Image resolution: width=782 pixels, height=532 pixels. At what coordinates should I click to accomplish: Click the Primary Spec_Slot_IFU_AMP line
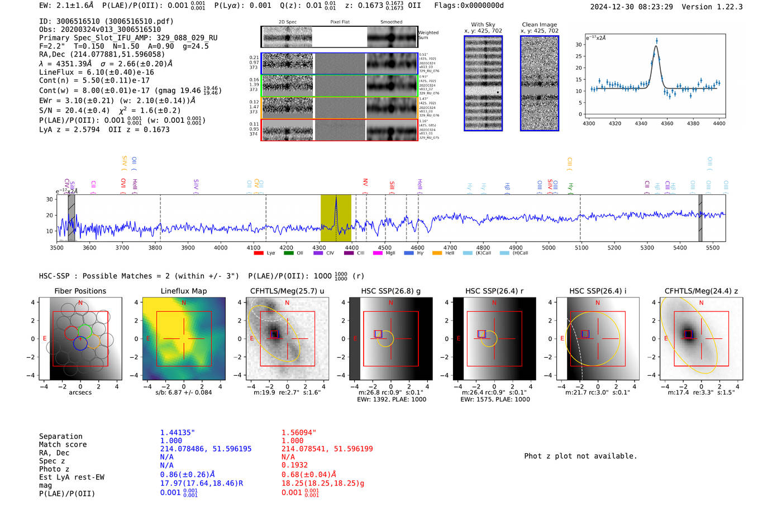(x=128, y=38)
